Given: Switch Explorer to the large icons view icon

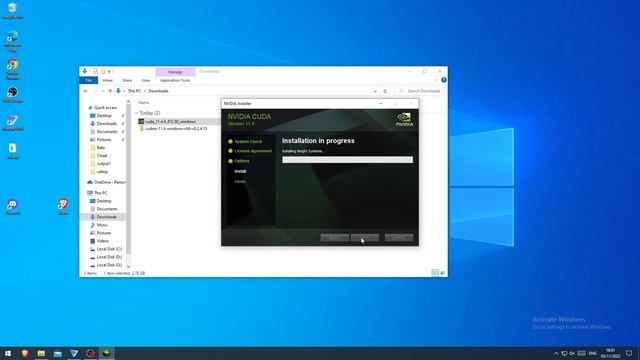Looking at the screenshot, I should [442, 273].
